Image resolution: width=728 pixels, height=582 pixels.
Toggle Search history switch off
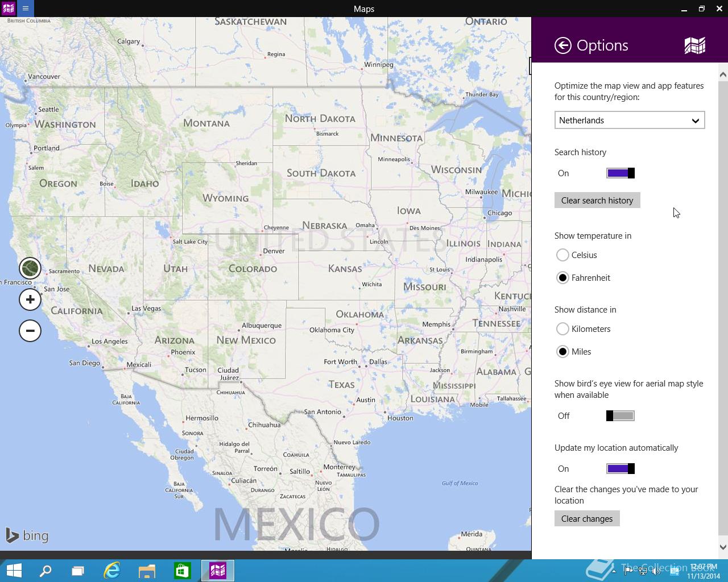621,173
